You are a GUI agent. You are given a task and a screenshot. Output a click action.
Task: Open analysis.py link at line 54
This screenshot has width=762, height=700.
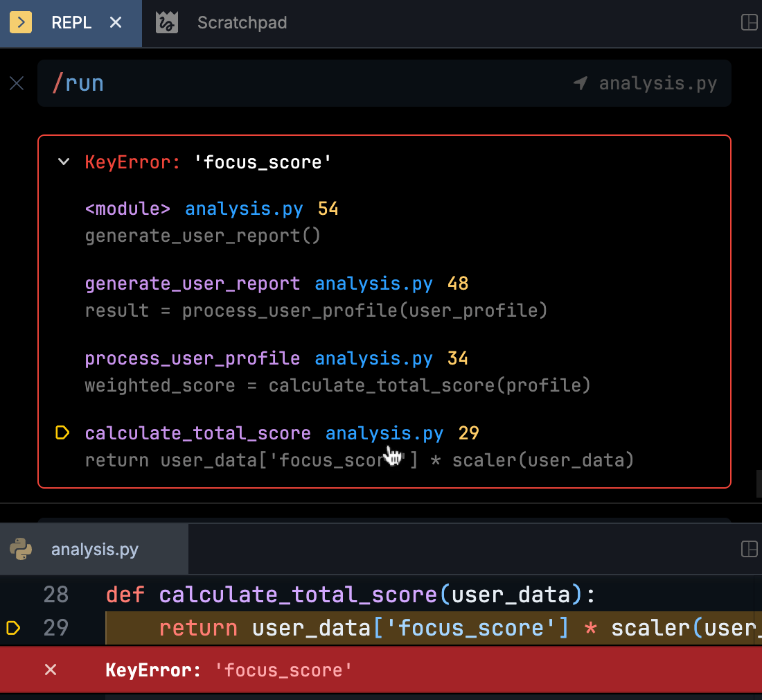(x=244, y=209)
